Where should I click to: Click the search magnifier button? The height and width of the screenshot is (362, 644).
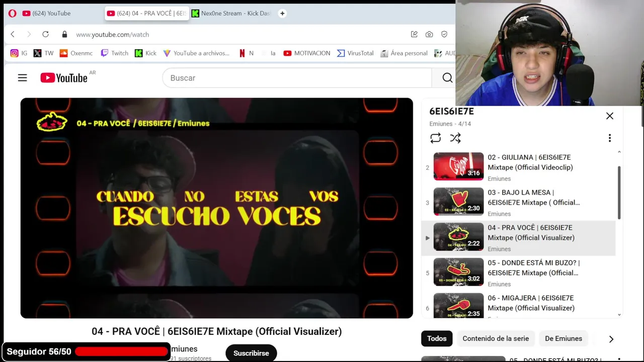coord(447,78)
